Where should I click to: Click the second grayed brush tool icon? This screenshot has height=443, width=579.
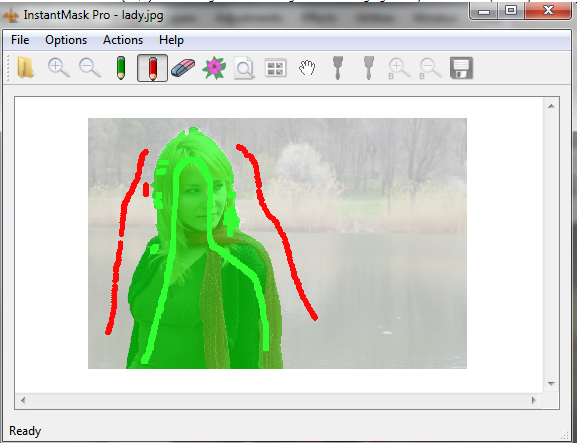pos(369,68)
